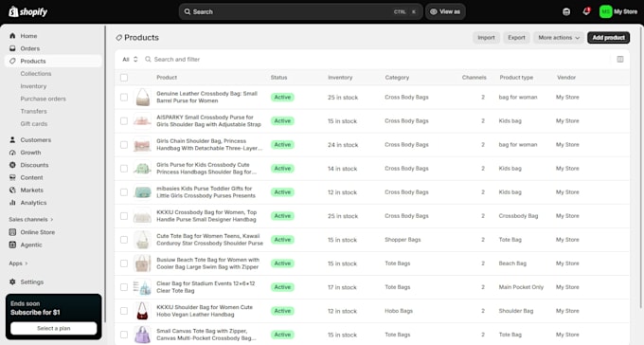This screenshot has width=644, height=345.
Task: Click the 'Main Pocket Only' product type cell
Action: click(521, 287)
